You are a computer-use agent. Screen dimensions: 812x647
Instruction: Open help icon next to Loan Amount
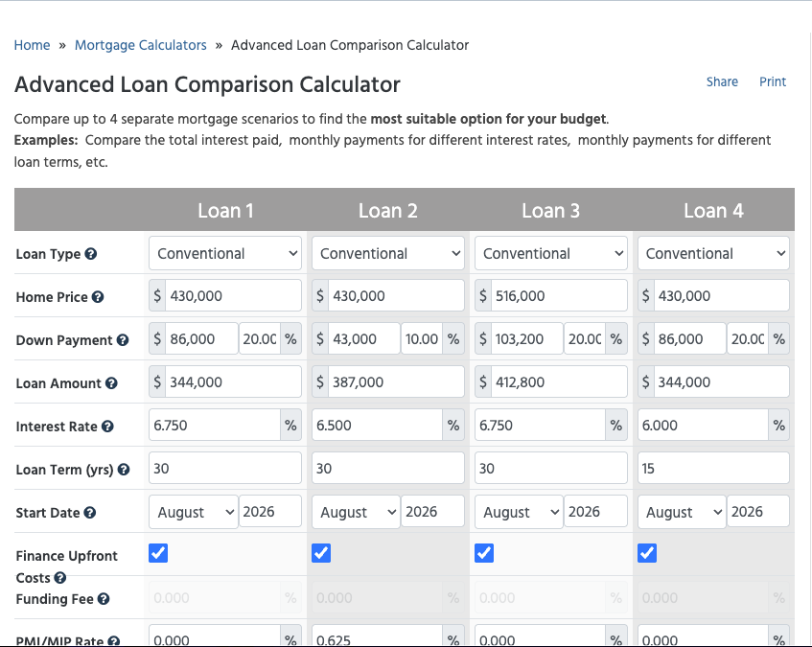coord(111,383)
